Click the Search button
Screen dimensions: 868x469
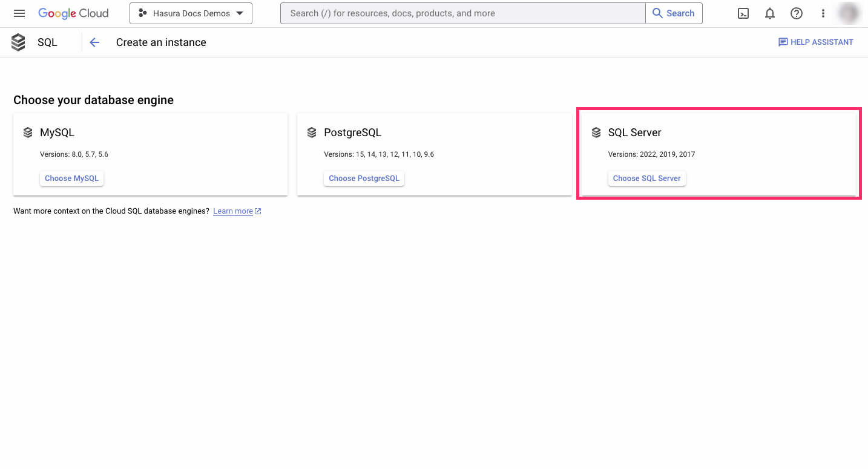(674, 13)
